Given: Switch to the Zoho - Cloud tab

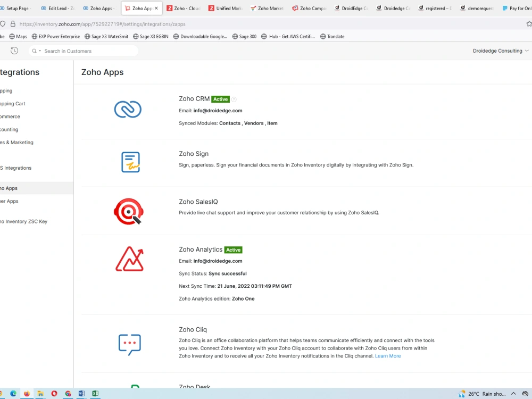Looking at the screenshot, I should (184, 8).
